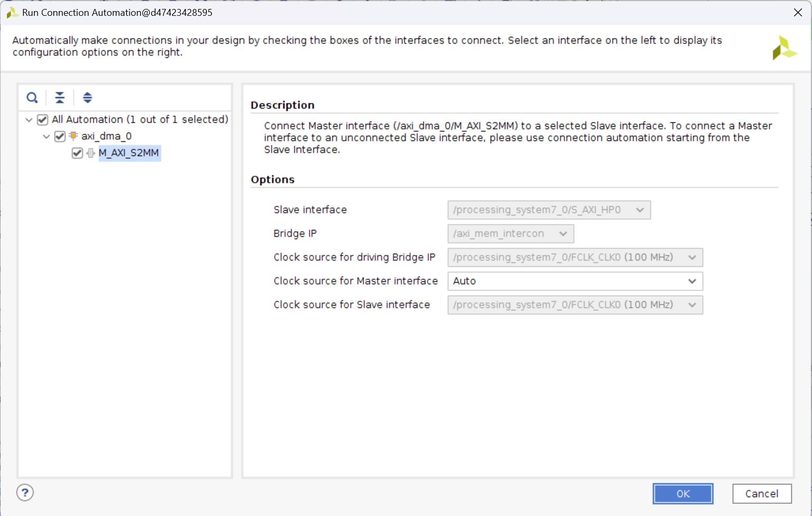The image size is (812, 516).
Task: Click the Collapse All tree icon
Action: [60, 98]
